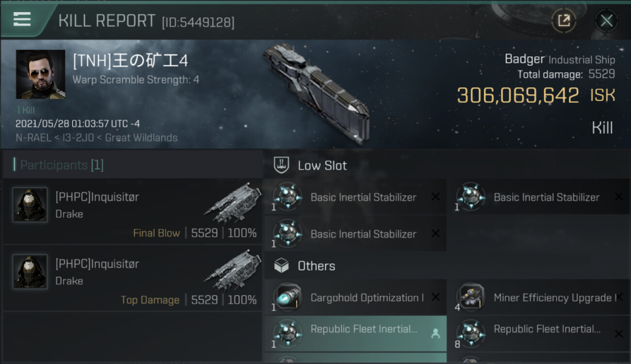Image resolution: width=631 pixels, height=364 pixels.
Task: Click the Low Slot section icon
Action: [x=282, y=165]
